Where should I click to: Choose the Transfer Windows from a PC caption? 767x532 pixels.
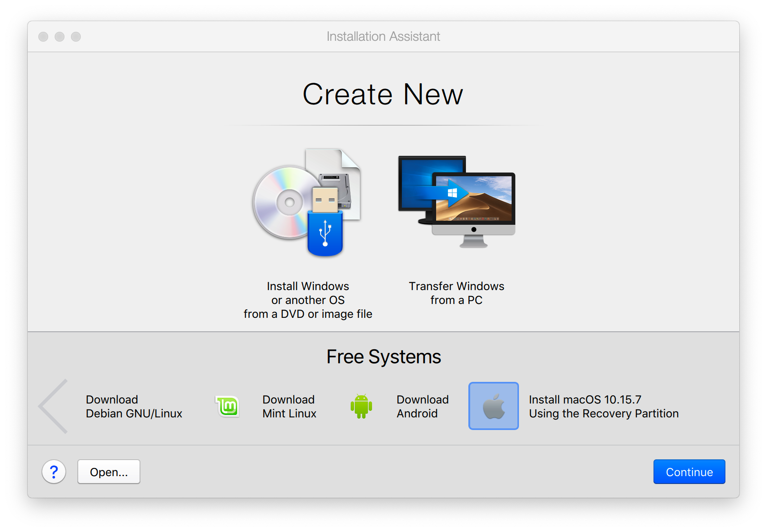(456, 293)
